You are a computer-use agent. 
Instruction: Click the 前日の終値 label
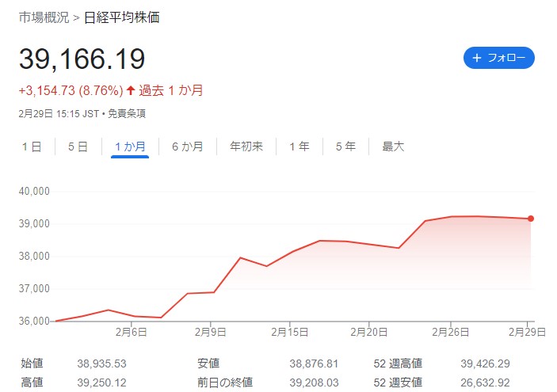tap(225, 382)
